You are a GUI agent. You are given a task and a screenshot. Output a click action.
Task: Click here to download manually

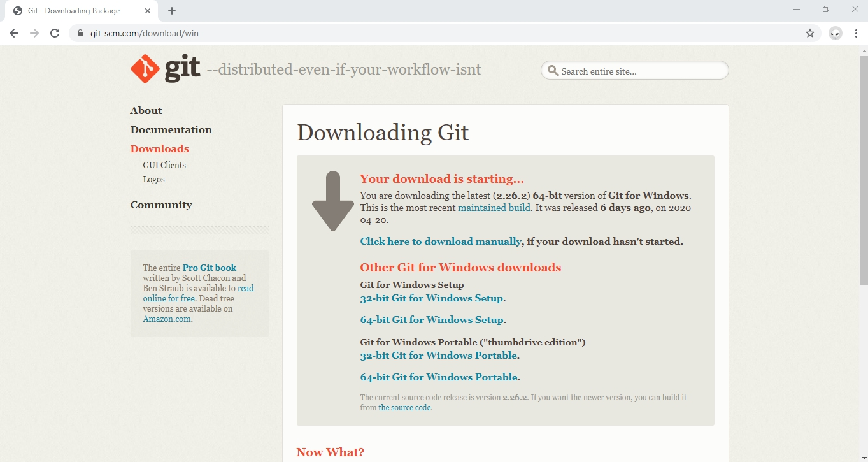tap(439, 241)
